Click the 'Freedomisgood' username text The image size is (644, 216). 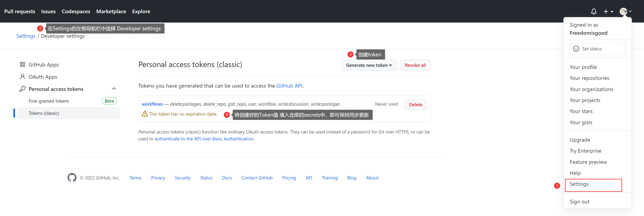click(x=588, y=33)
